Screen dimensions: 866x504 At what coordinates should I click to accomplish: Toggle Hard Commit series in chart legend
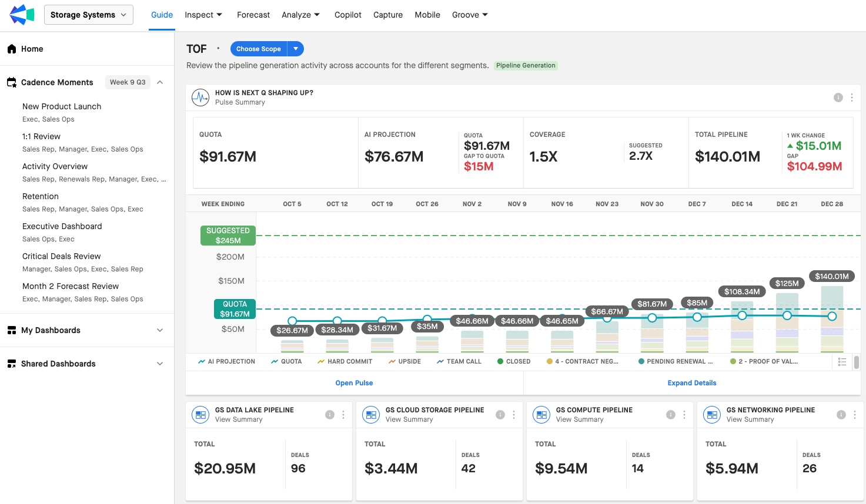(x=345, y=362)
